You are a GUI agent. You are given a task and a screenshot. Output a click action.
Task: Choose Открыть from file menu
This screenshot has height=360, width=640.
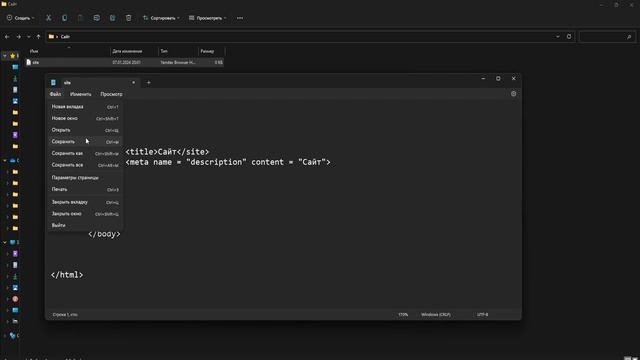click(x=85, y=130)
